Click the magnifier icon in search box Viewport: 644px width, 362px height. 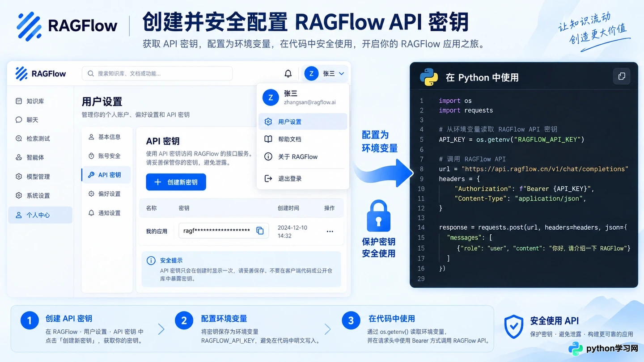point(91,73)
